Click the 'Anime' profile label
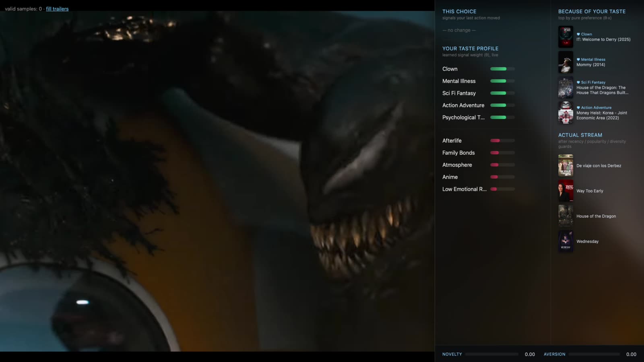Image resolution: width=644 pixels, height=362 pixels. coord(450,177)
